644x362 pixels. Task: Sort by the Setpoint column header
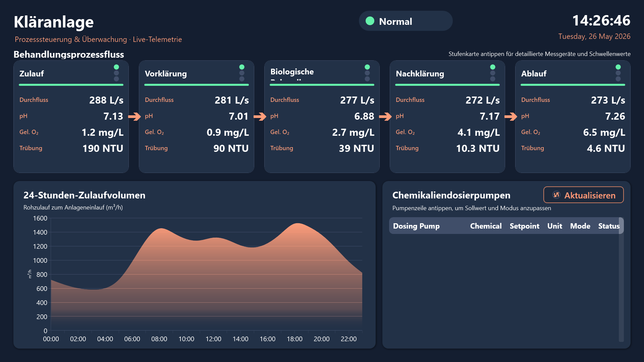click(524, 226)
